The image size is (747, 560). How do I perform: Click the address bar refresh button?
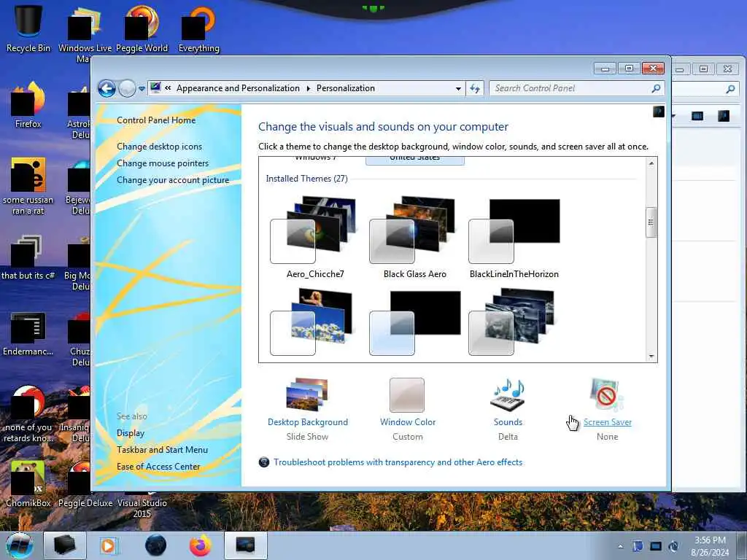475,88
